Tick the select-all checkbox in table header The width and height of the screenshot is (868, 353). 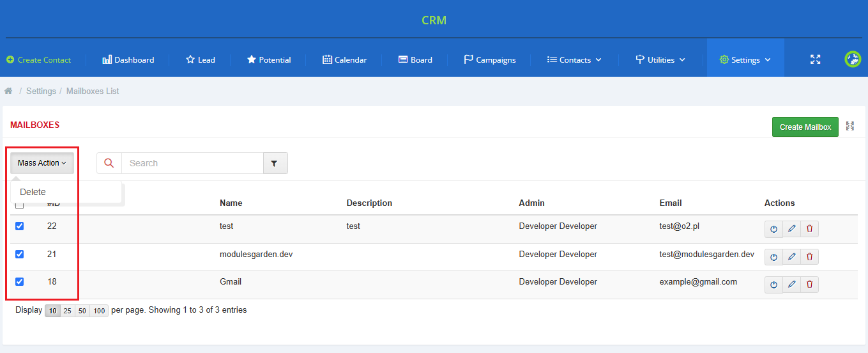click(x=19, y=205)
